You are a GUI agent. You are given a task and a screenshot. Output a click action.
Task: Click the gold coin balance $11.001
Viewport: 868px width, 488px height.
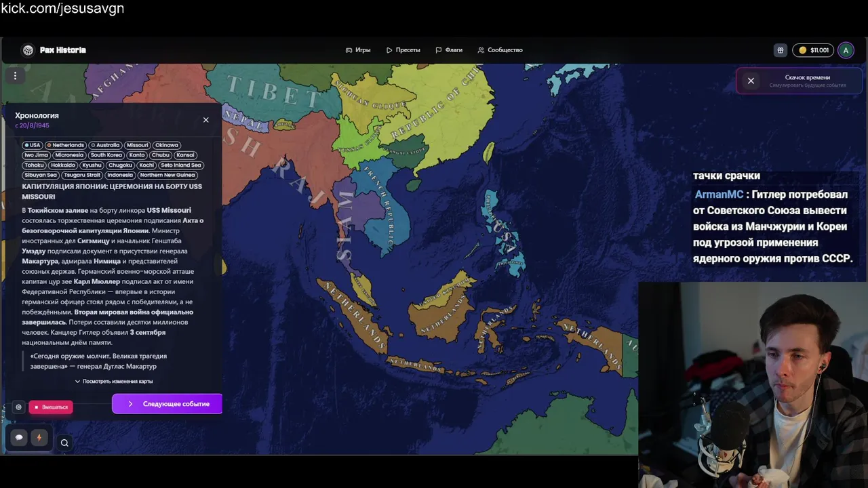(813, 50)
